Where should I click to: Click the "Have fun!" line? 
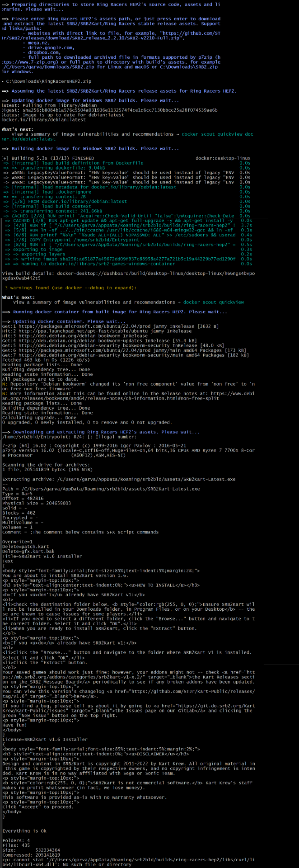pyautogui.click(x=14, y=724)
